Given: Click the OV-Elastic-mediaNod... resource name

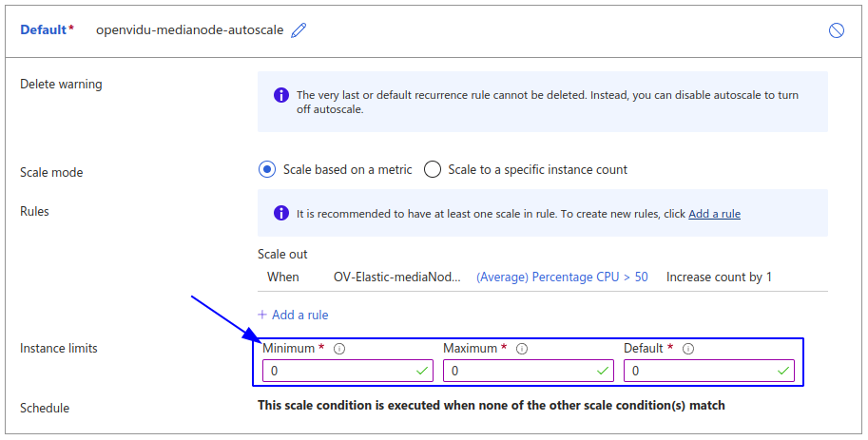Looking at the screenshot, I should click(x=397, y=277).
